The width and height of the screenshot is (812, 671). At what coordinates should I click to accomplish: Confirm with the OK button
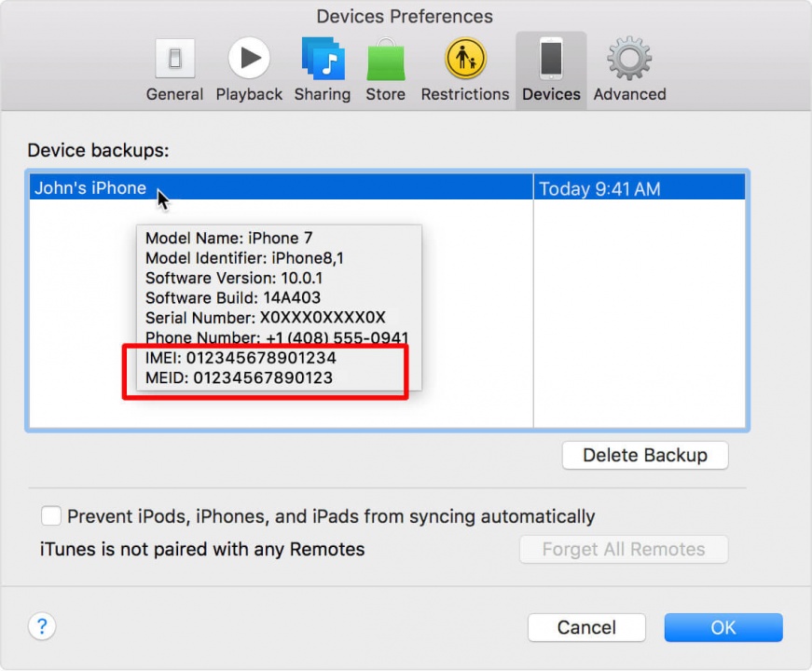pyautogui.click(x=723, y=627)
